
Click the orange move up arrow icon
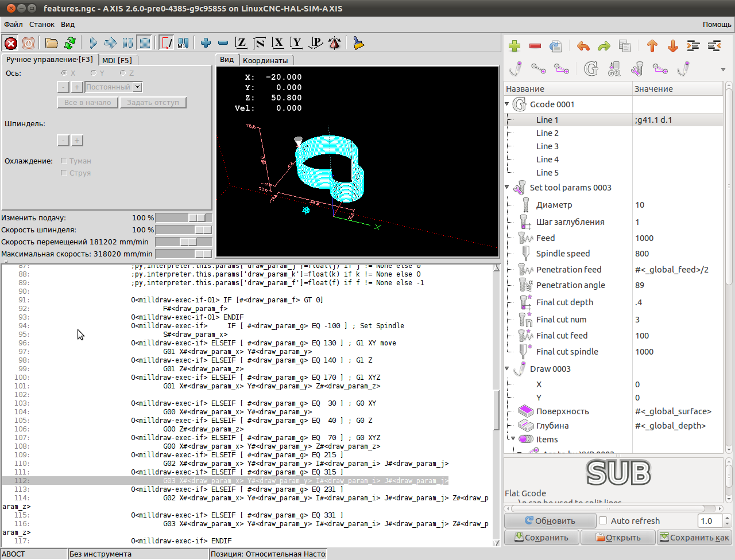(652, 46)
